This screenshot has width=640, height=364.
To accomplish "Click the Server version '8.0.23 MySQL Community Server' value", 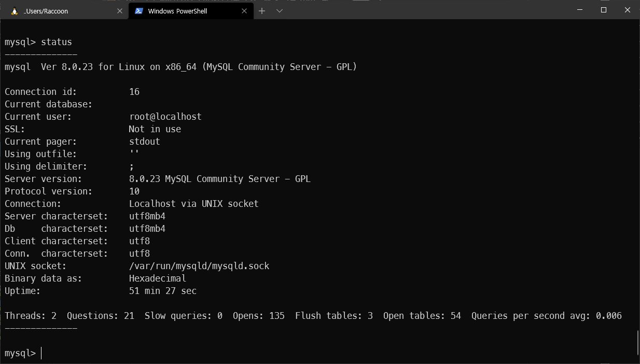I will 220,179.
